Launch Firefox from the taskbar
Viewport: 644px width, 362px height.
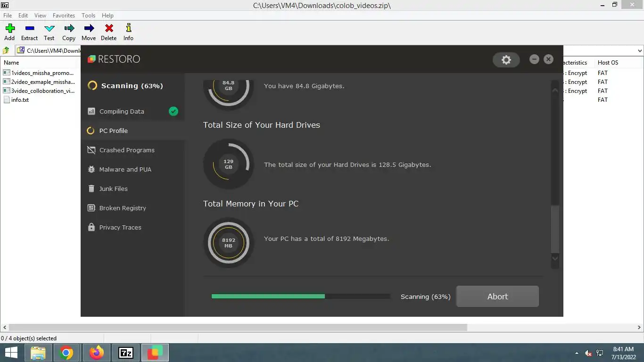tap(97, 353)
